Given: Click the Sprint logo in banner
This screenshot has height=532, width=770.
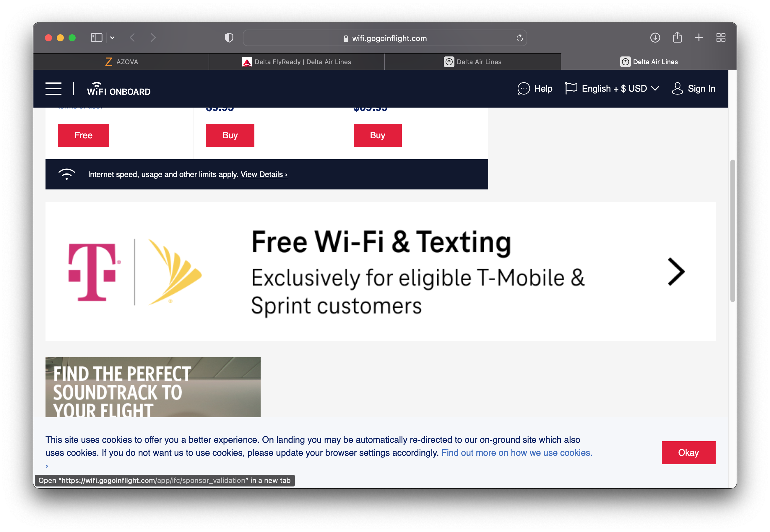Looking at the screenshot, I should click(x=175, y=272).
